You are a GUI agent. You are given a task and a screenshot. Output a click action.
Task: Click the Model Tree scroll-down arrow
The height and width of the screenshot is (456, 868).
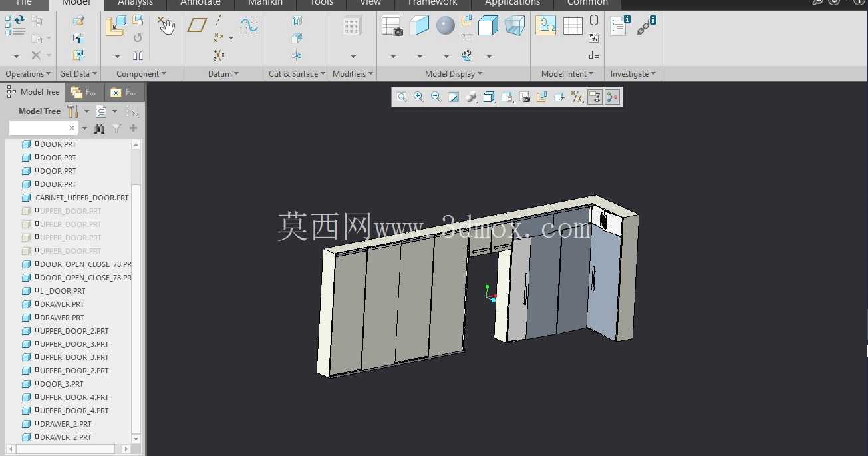136,439
